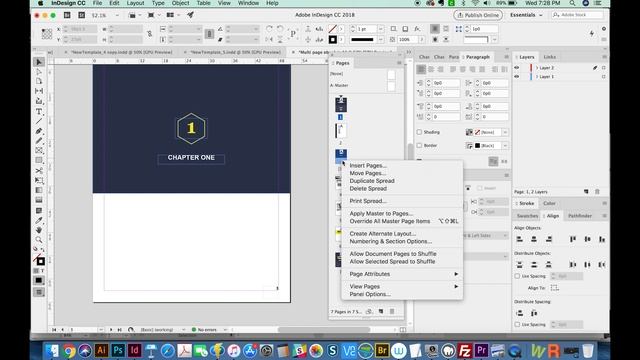Select the Free Transform tool
Image resolution: width=640 pixels, height=360 pixels.
coord(39,180)
